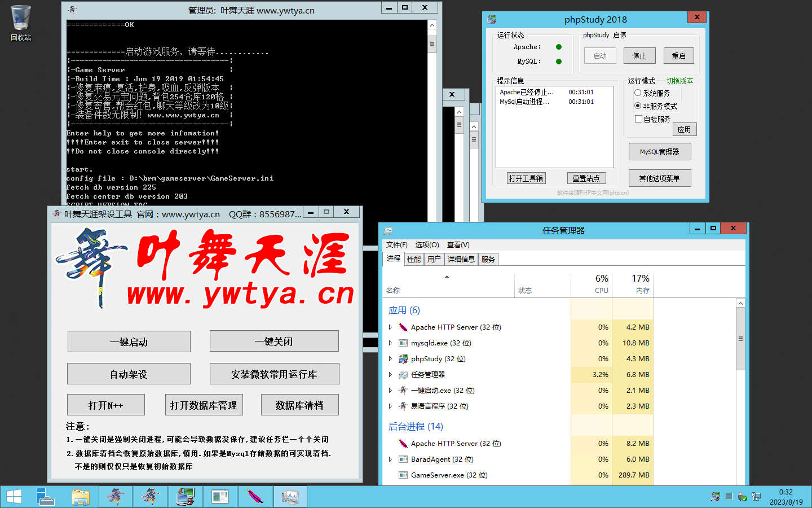Select the 非服务模式 radio option
The height and width of the screenshot is (508, 812).
pyautogui.click(x=638, y=106)
